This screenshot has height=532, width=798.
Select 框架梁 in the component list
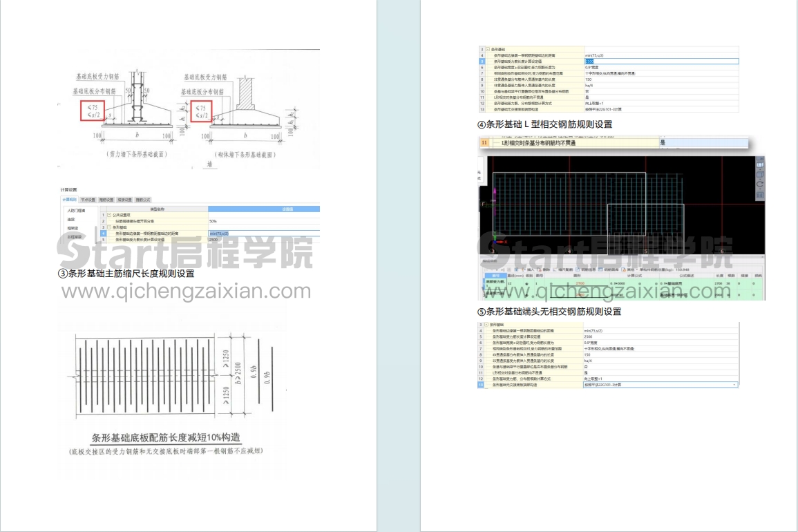click(73, 227)
